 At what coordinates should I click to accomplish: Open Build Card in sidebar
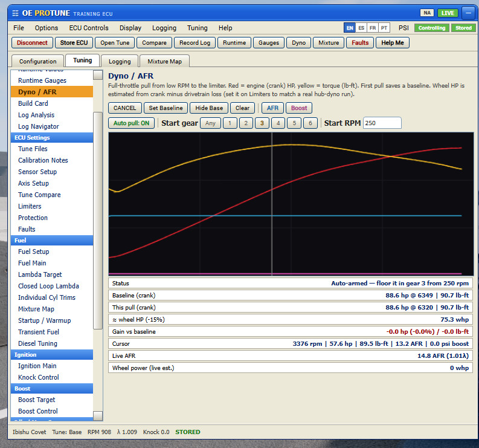pyautogui.click(x=52, y=103)
